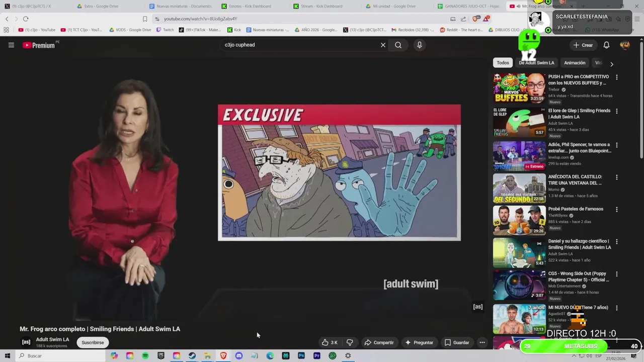Open El lore de Glep video thumbnail
This screenshot has width=644, height=362.
coord(519,122)
